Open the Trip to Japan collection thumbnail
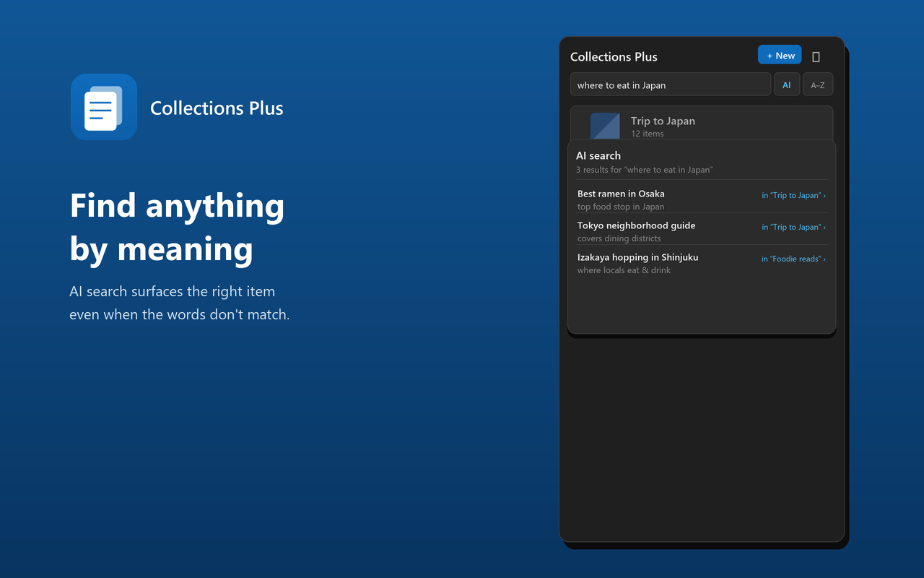Viewport: 924px width, 578px height. point(605,126)
